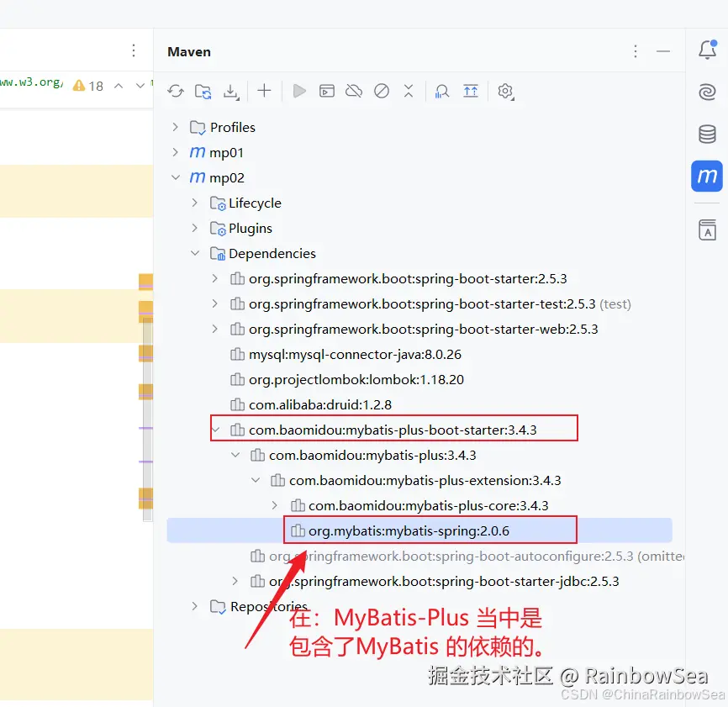Viewport: 728px width, 707px height.
Task: Click Collapse All icon in Maven toolbar
Action: [409, 91]
